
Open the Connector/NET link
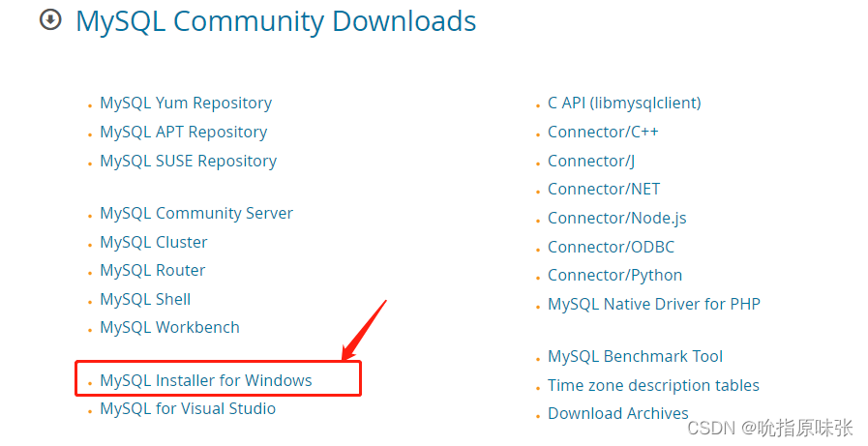pyautogui.click(x=604, y=190)
